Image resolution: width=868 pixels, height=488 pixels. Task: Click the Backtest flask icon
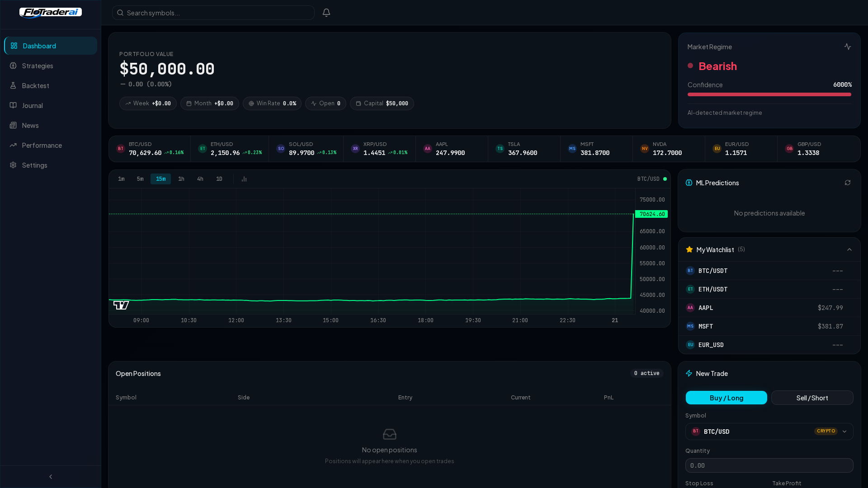13,85
